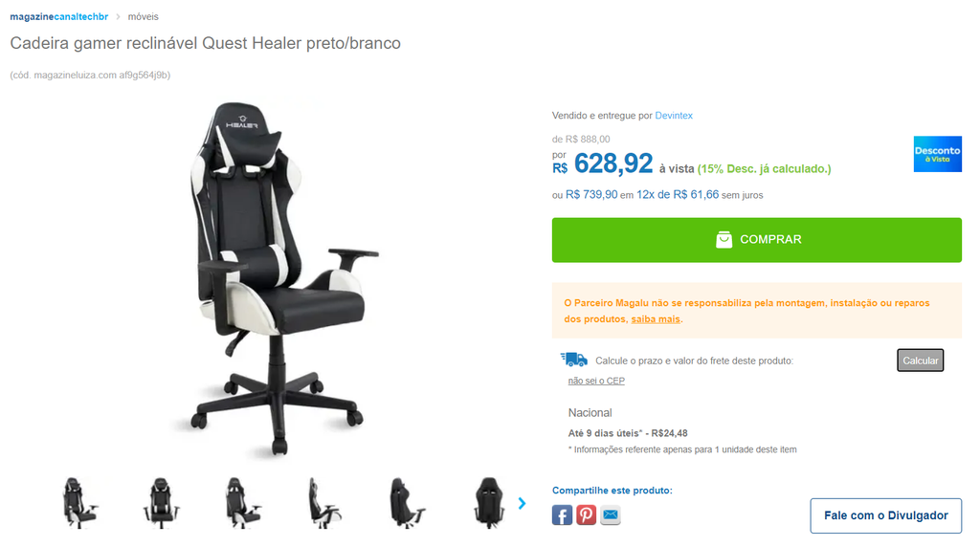
Task: Share product by email icon
Action: coord(610,515)
